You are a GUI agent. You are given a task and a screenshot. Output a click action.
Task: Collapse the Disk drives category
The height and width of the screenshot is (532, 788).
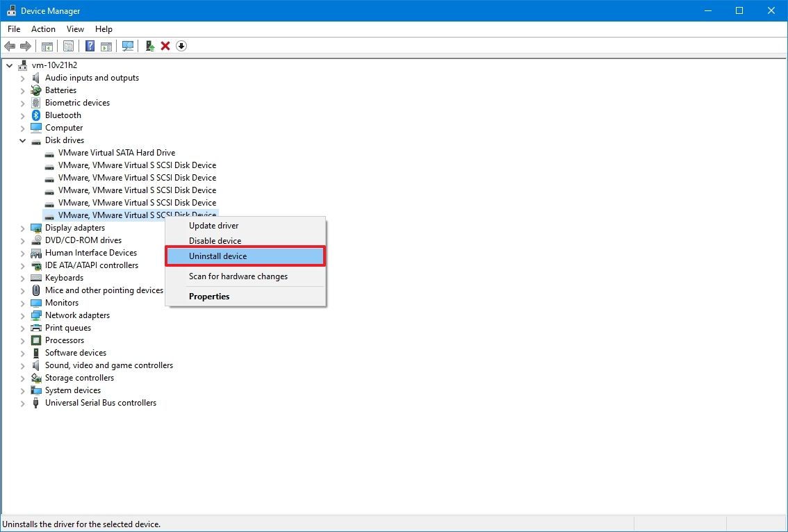click(x=22, y=140)
